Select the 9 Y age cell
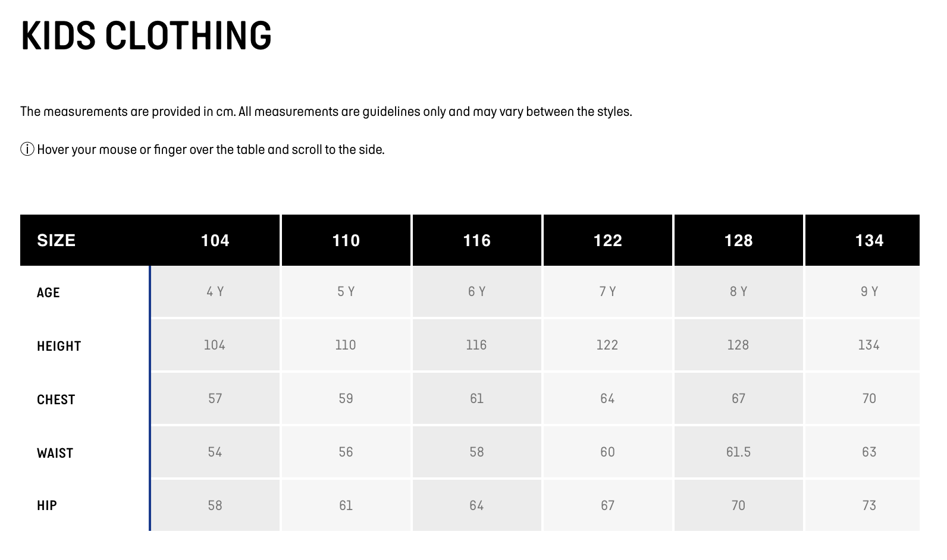 [x=869, y=291]
